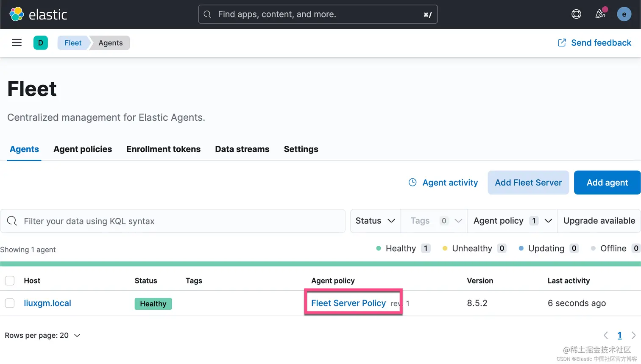
Task: Open the newsfeed celebration icon
Action: tap(600, 14)
